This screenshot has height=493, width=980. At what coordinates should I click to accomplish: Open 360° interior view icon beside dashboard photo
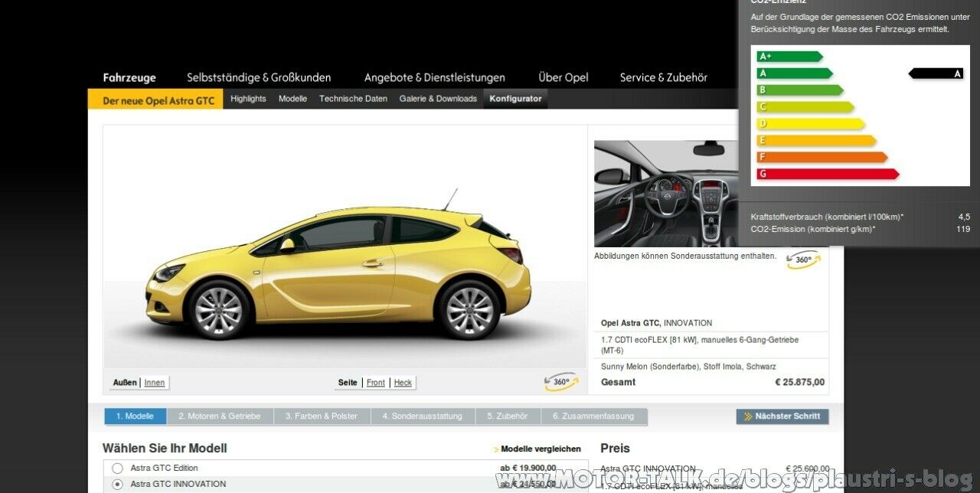click(x=803, y=260)
